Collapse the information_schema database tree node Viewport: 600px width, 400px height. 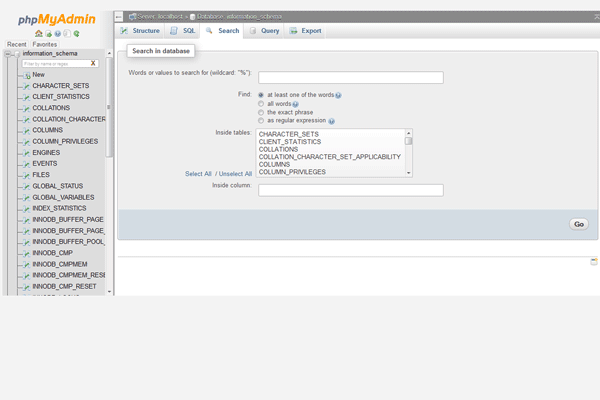coord(9,53)
